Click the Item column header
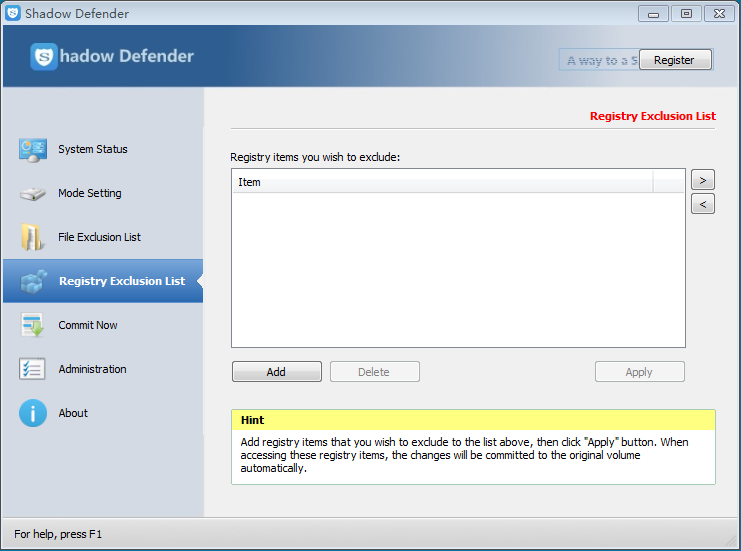741x551 pixels. [x=440, y=182]
